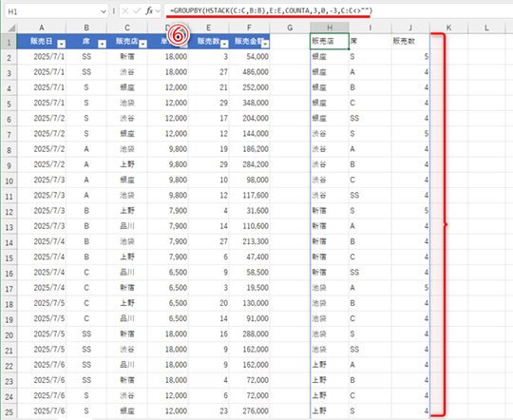Screen dimensions: 513x420
Task: Click cell H7 showing 渋谷
Action: tap(330, 134)
